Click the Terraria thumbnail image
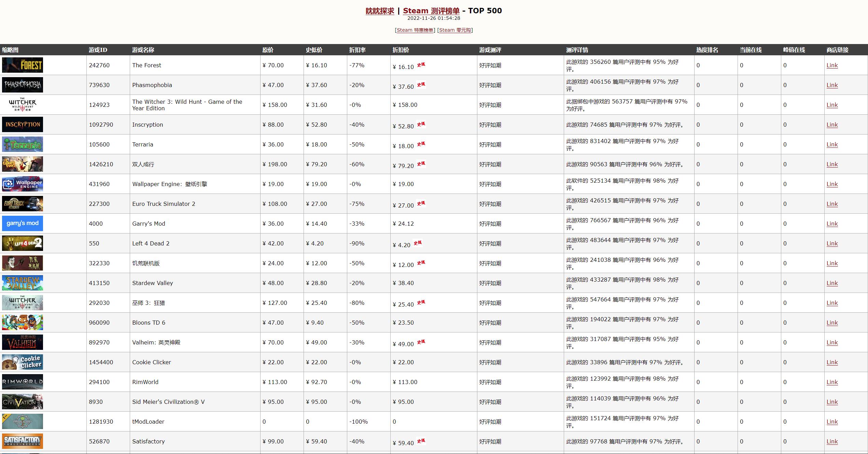 pyautogui.click(x=23, y=144)
